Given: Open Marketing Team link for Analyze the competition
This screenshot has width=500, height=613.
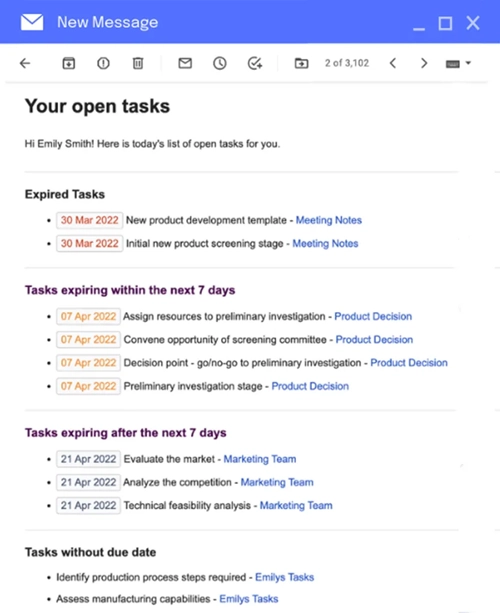Looking at the screenshot, I should pyautogui.click(x=277, y=482).
